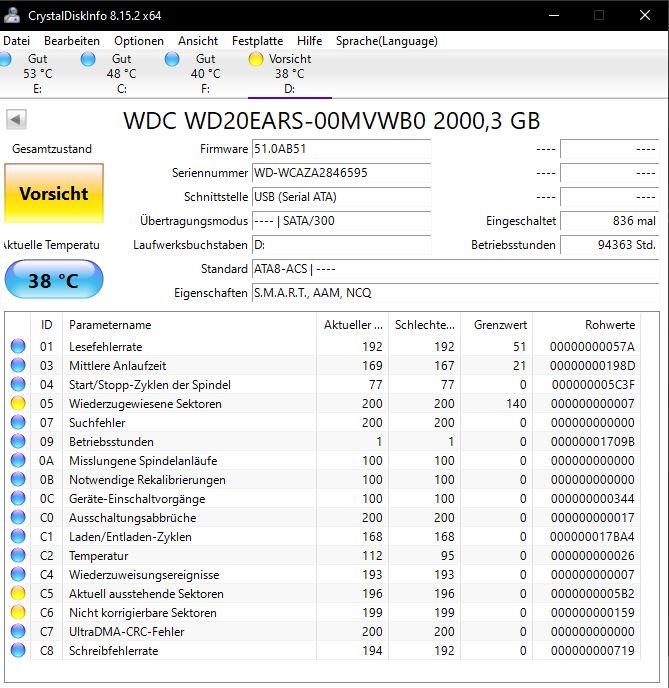Click the Parametername column header
Screen dimensions: 669x688
[189, 325]
